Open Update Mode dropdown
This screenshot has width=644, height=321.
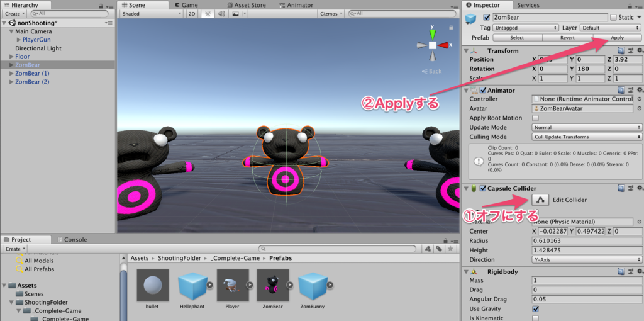pos(587,127)
